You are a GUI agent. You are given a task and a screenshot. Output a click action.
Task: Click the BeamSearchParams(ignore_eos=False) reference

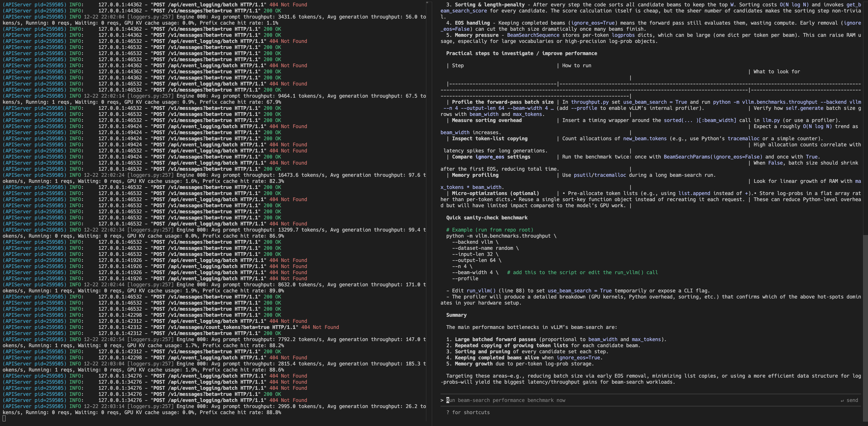click(x=712, y=156)
